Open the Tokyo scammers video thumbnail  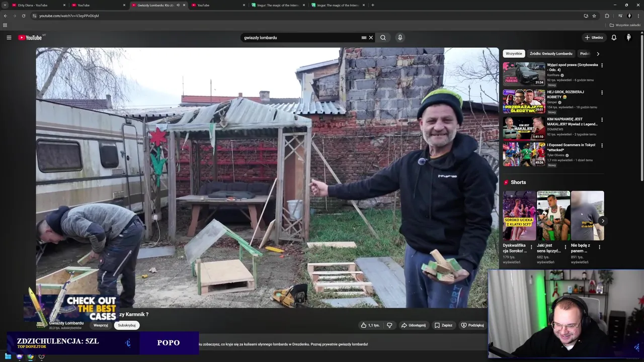524,154
